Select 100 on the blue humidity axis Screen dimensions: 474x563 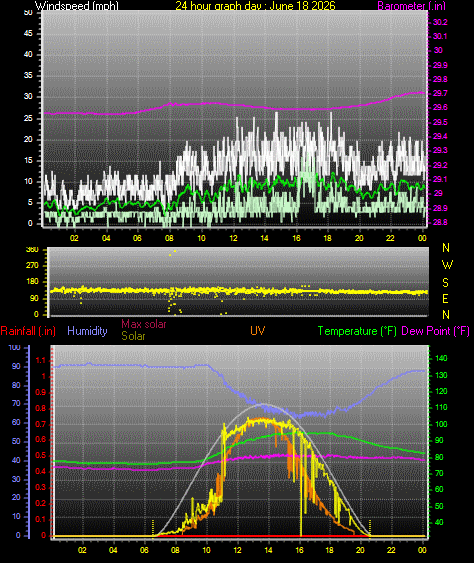pos(14,347)
